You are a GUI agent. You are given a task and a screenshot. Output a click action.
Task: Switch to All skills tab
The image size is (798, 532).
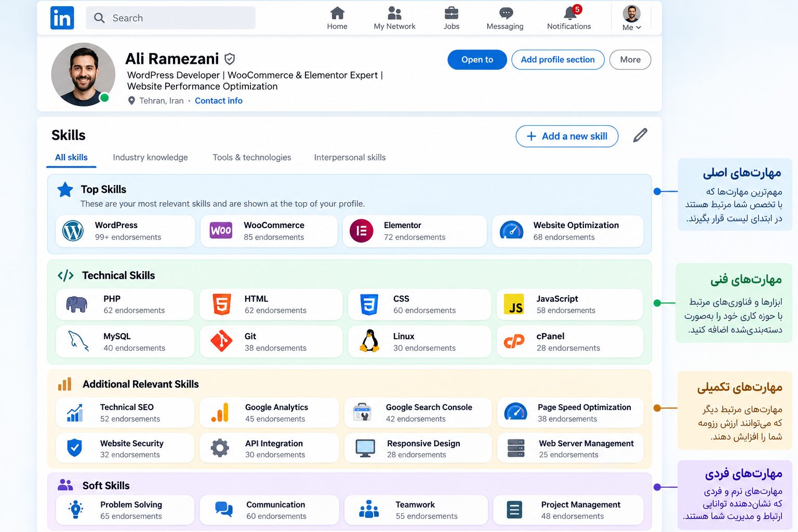(71, 157)
